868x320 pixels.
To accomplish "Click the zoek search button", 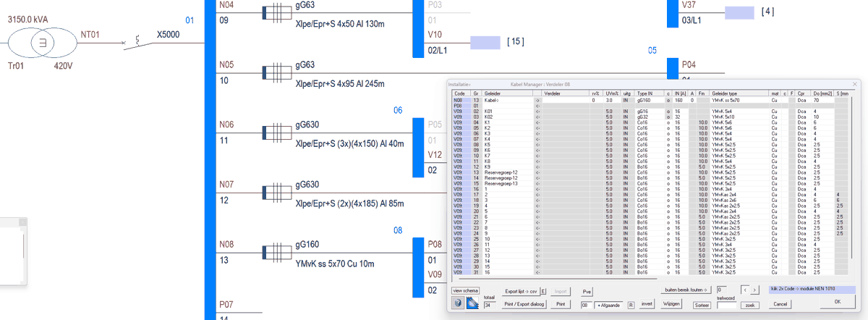I will point(749,306).
